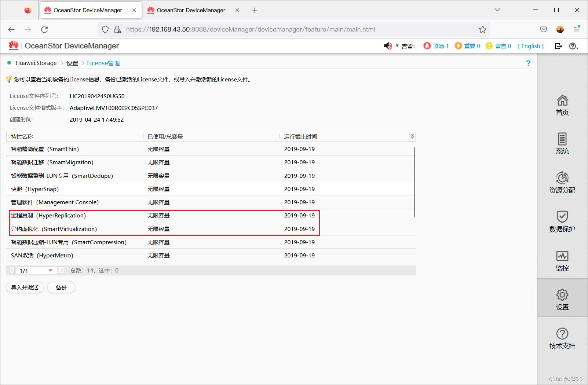Select the SAN双活 (HyperMetro) row
Image resolution: width=588 pixels, height=385 pixels.
(x=211, y=255)
